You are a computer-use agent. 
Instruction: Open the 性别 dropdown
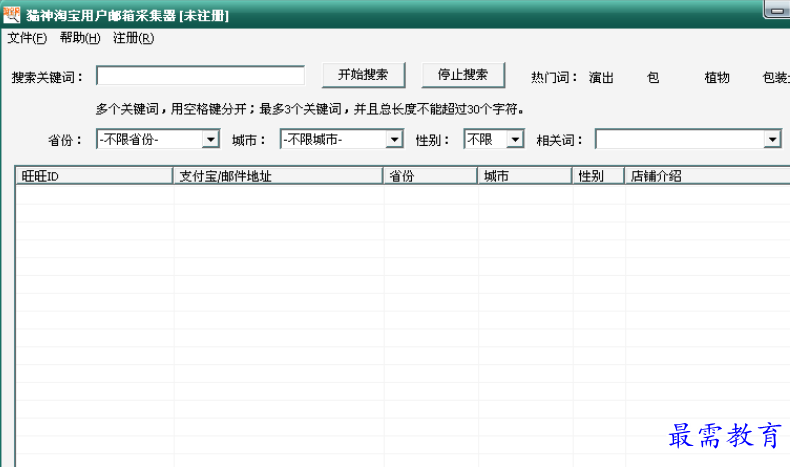coord(494,139)
